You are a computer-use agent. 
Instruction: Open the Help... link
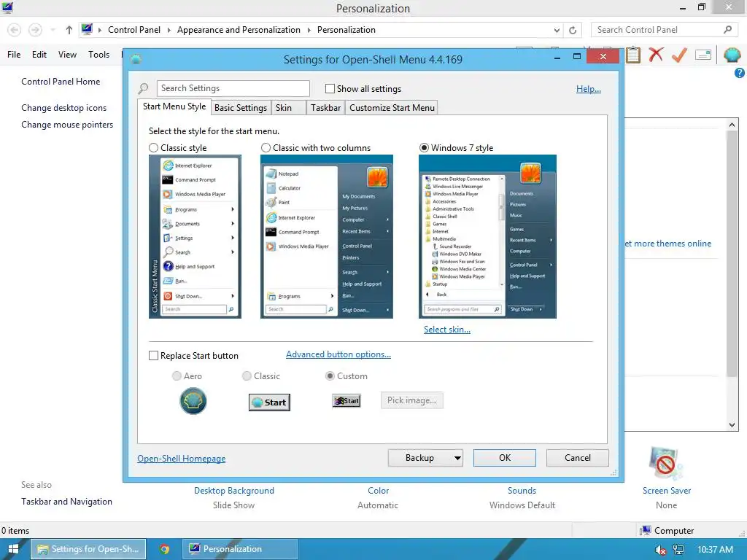point(589,89)
